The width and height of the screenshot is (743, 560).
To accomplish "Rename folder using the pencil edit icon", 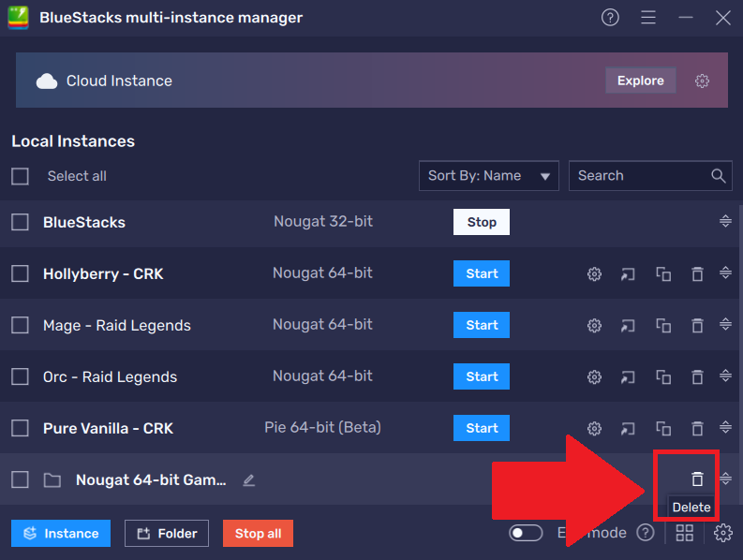I will point(249,480).
